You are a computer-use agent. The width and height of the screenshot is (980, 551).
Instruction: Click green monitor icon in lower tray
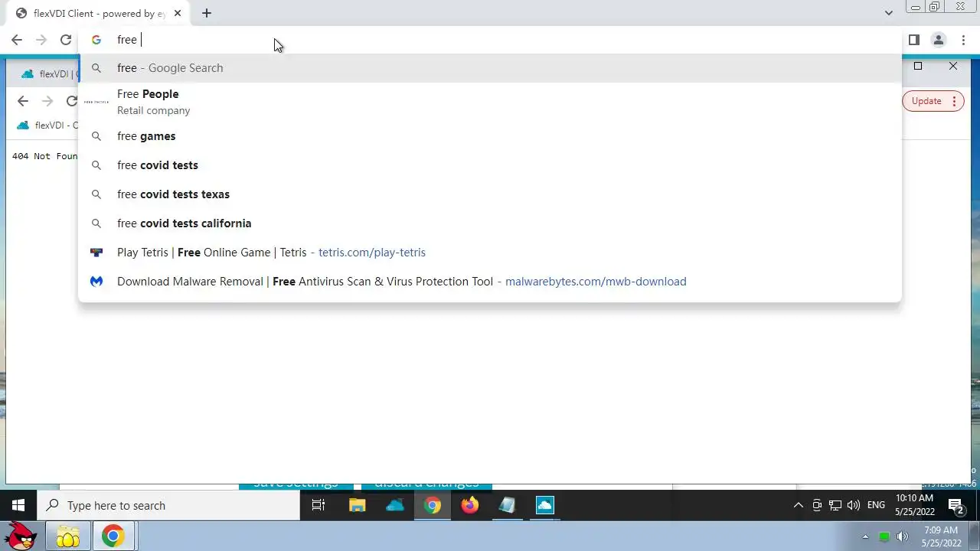tap(884, 536)
